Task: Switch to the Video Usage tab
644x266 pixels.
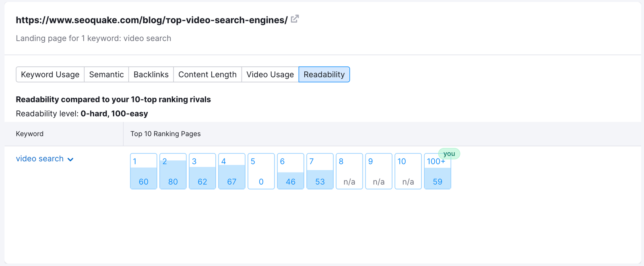Action: click(x=270, y=74)
